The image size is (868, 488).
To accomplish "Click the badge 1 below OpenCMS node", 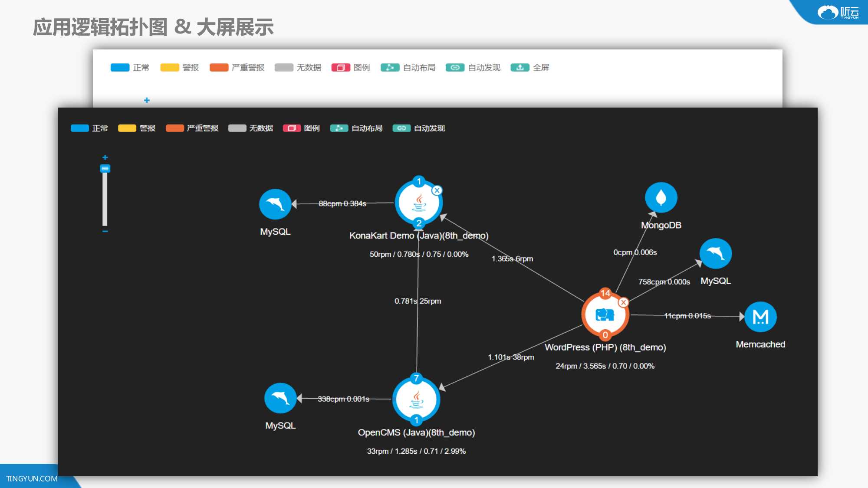I will coord(416,420).
